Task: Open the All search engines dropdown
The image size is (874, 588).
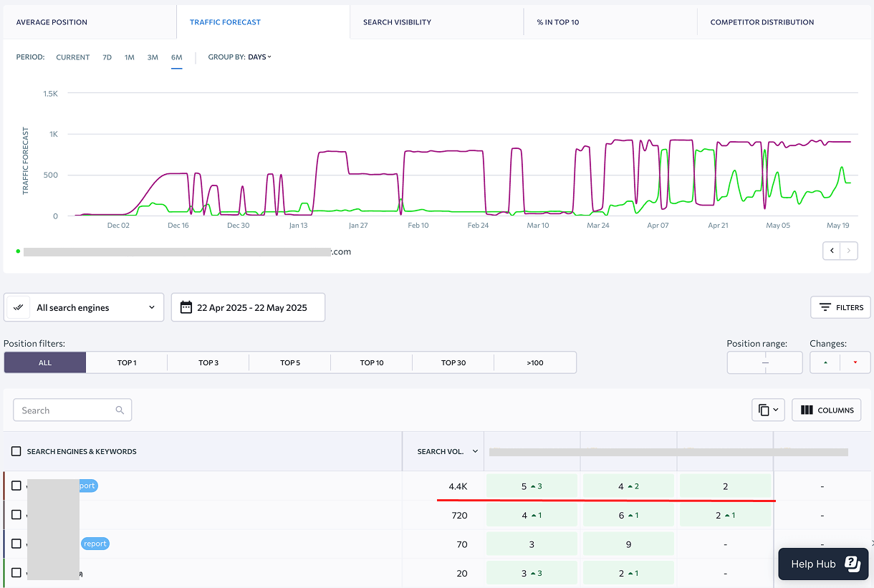Action: tap(84, 307)
